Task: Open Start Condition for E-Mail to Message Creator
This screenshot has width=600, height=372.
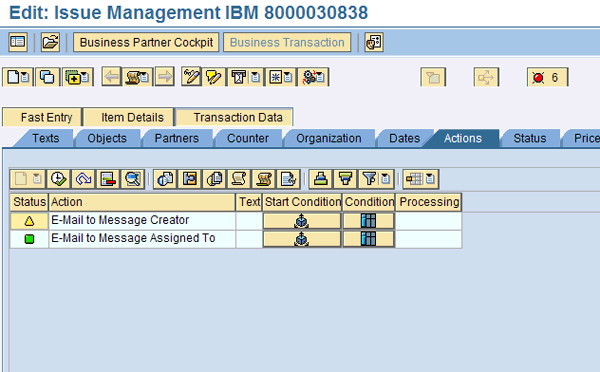Action: pyautogui.click(x=302, y=221)
